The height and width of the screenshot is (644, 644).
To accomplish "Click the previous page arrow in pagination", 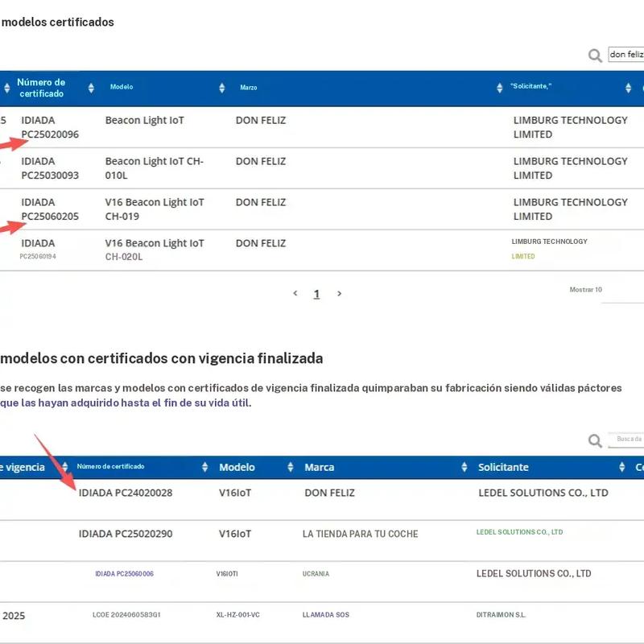I will (295, 293).
